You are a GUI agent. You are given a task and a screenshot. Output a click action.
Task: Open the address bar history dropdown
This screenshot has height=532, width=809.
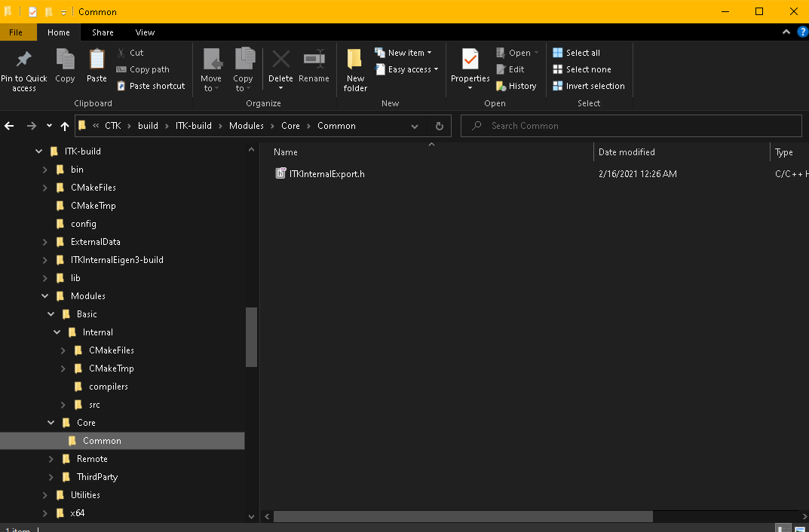point(415,126)
